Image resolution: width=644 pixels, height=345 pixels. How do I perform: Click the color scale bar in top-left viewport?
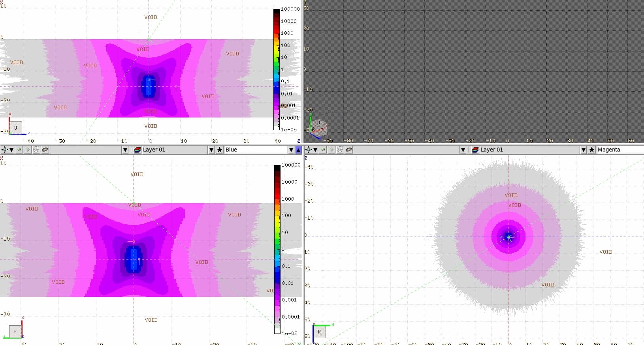click(x=277, y=69)
